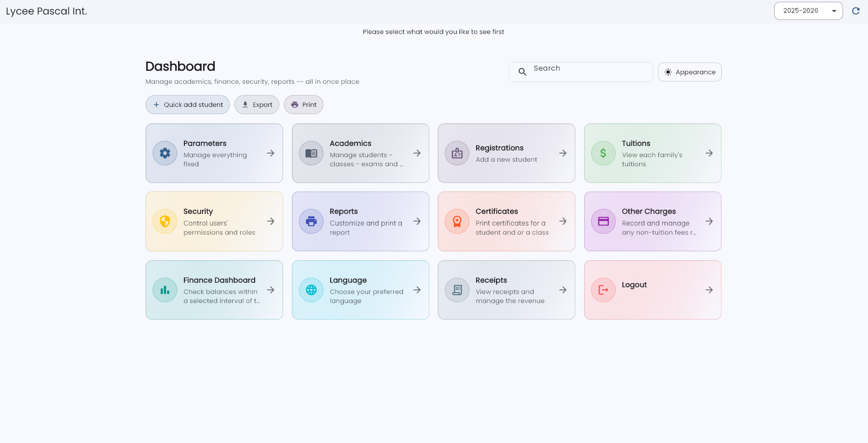The image size is (868, 443).
Task: Click the Finance Dashboard bar chart icon
Action: point(165,290)
